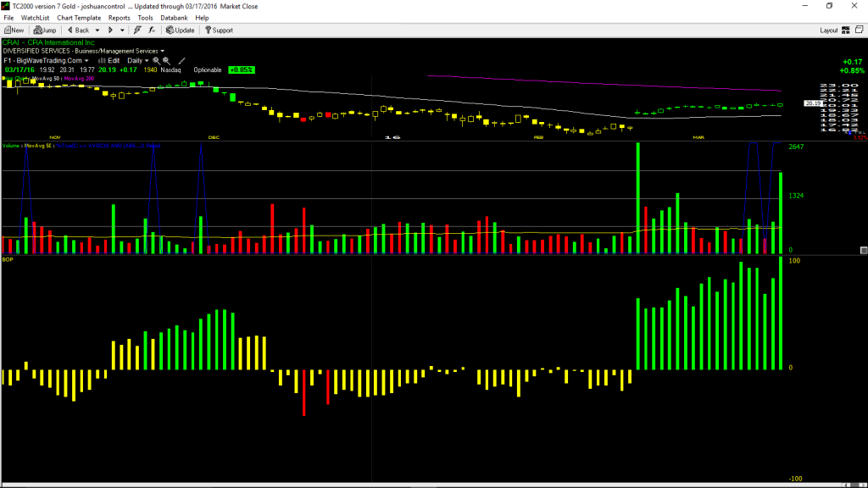Click the Update globe button
868x488 pixels.
pyautogui.click(x=181, y=30)
